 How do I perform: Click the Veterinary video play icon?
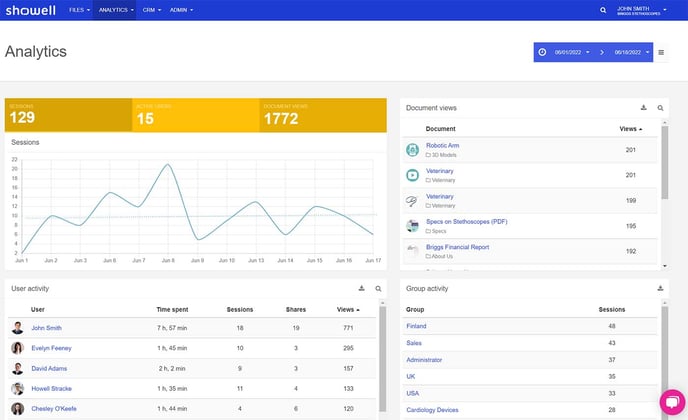(x=412, y=176)
